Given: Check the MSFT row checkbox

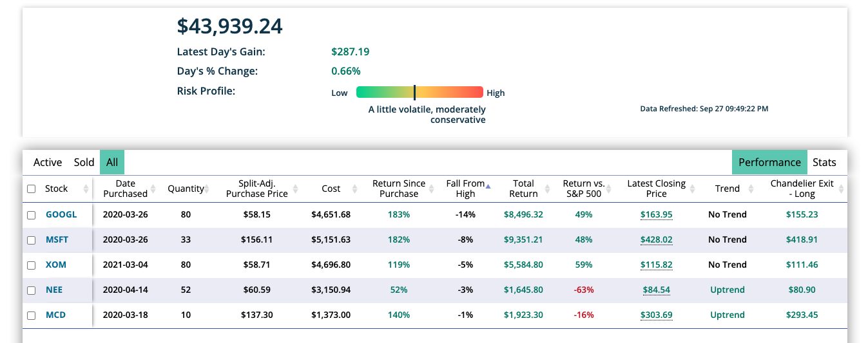Looking at the screenshot, I should click(32, 240).
